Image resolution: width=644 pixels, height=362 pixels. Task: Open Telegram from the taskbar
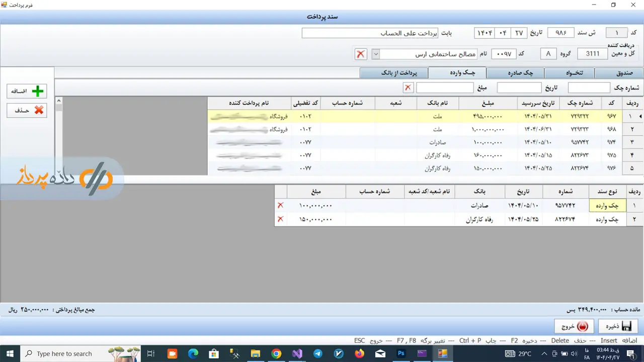tap(317, 353)
